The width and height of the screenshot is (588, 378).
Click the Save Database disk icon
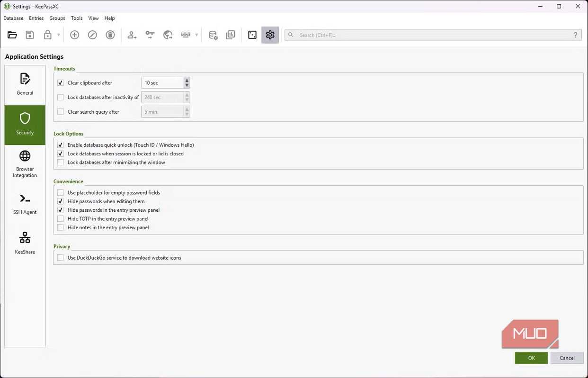(x=30, y=35)
